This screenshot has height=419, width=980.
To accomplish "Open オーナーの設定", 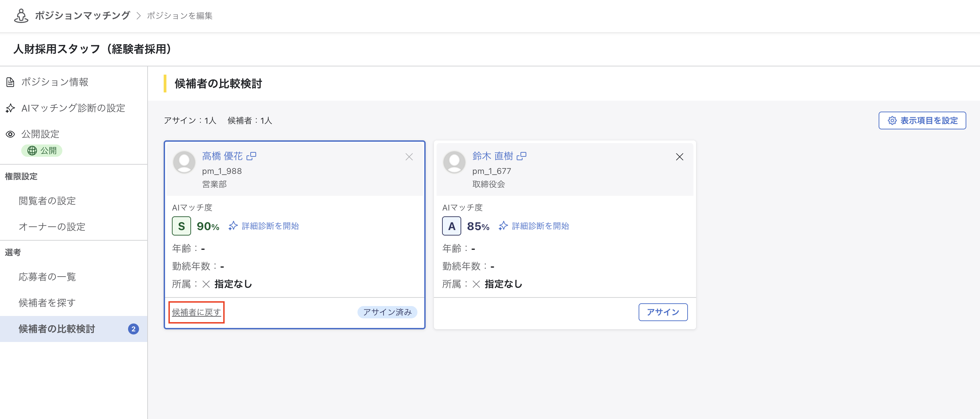I will [x=52, y=227].
